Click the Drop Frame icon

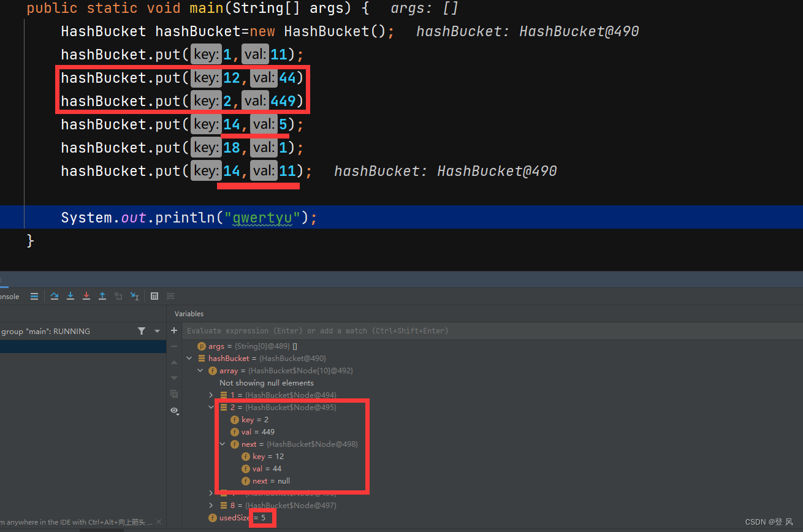pos(118,296)
